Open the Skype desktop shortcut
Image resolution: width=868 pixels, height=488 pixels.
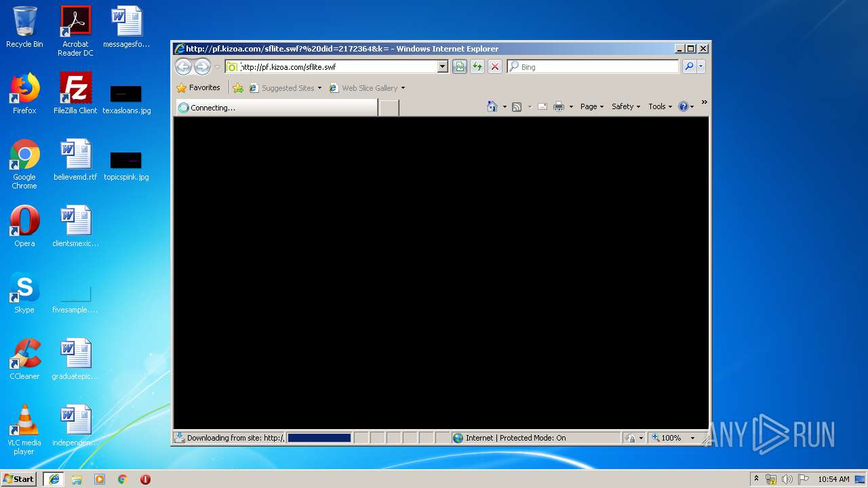(x=24, y=293)
